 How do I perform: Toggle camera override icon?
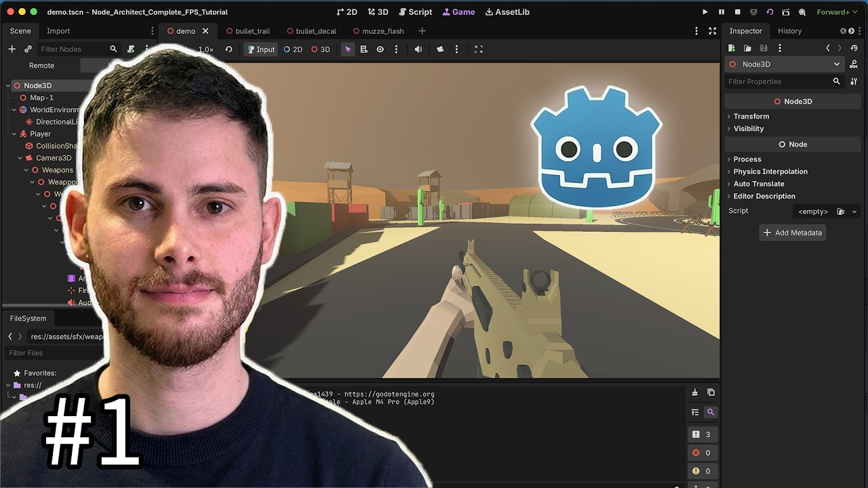440,49
